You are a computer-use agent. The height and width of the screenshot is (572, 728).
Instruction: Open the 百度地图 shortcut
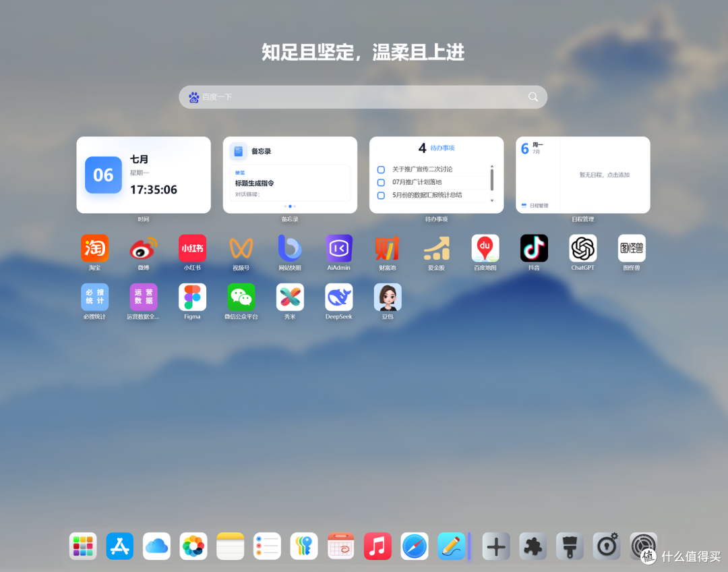pos(485,248)
